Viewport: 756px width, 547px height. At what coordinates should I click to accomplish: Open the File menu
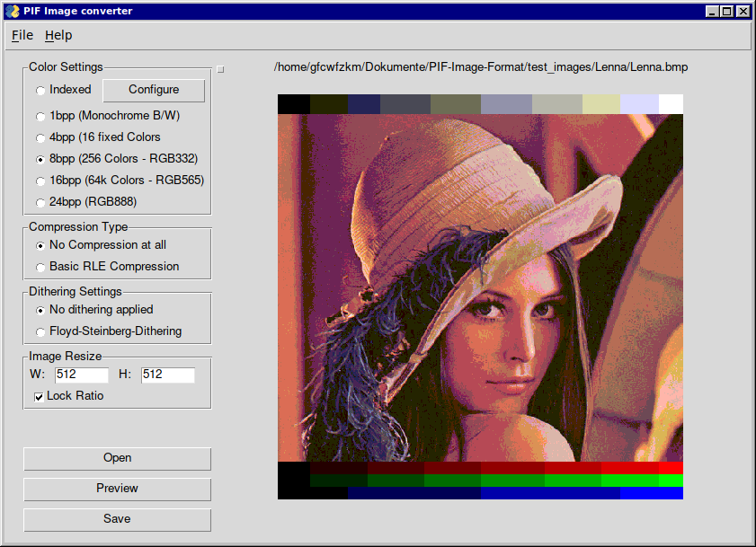[22, 35]
